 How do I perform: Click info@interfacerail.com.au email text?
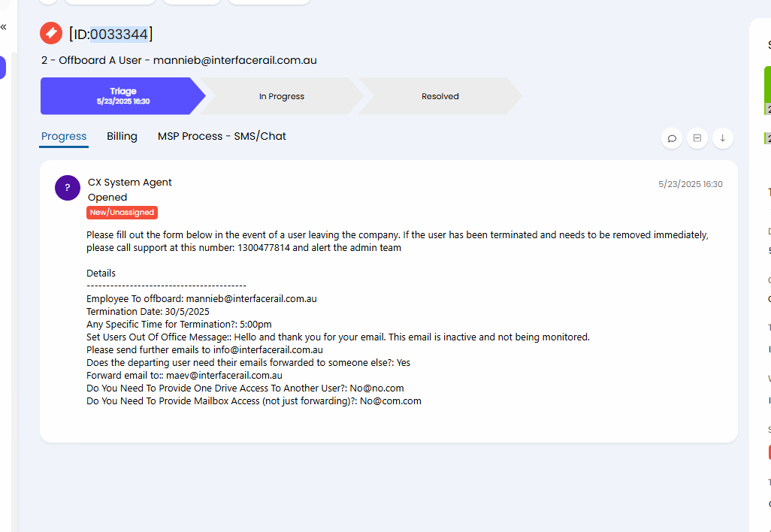click(268, 350)
